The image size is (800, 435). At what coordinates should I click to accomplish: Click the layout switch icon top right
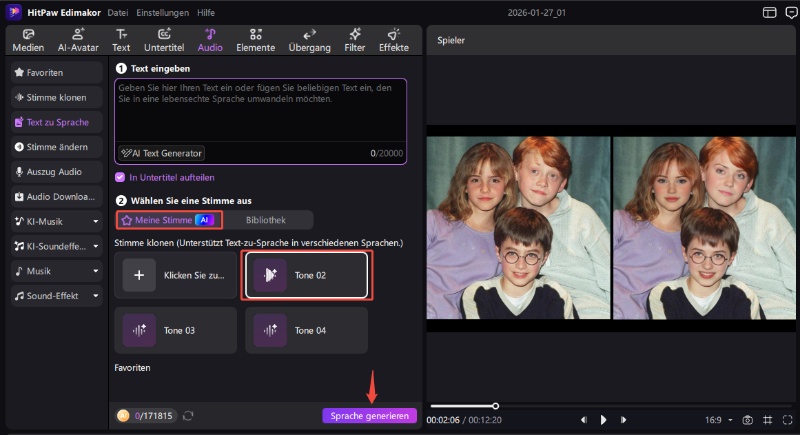pos(769,13)
